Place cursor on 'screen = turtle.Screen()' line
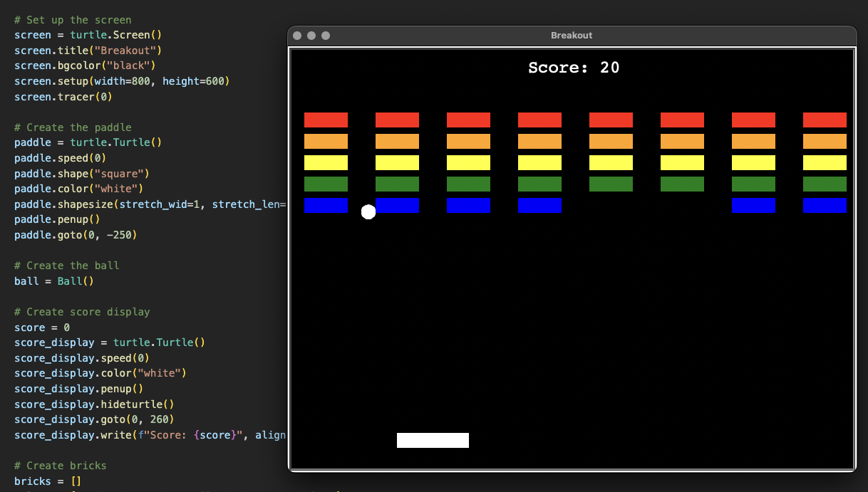868x492 pixels. tap(88, 35)
